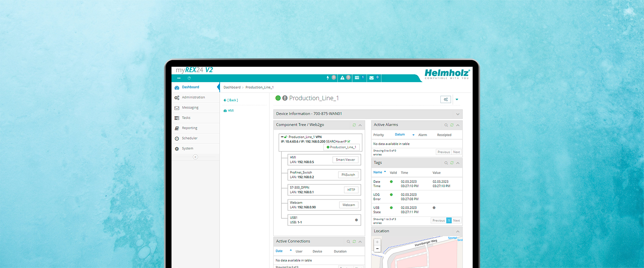Click the loading spinner icon in top bar

tap(189, 78)
